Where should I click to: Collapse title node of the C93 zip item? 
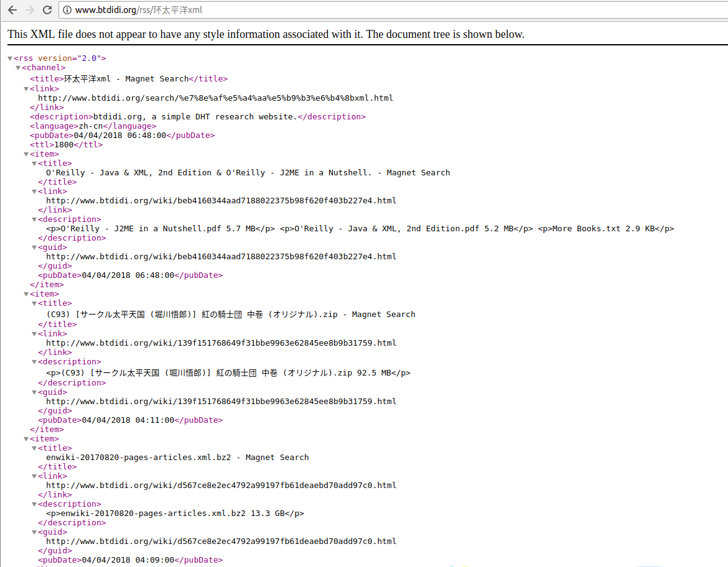(x=34, y=303)
